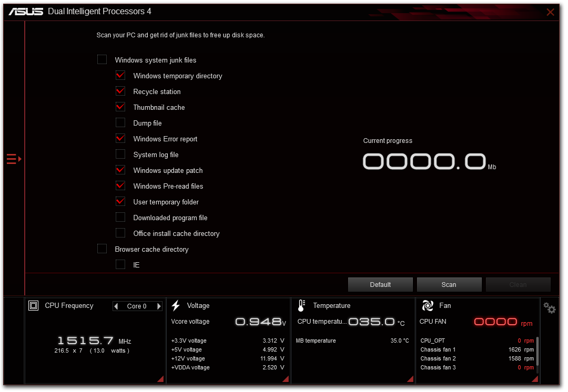Screen dimensions: 568x392
Task: Click the CPU FAN 0000 rpm readout
Action: (x=503, y=322)
